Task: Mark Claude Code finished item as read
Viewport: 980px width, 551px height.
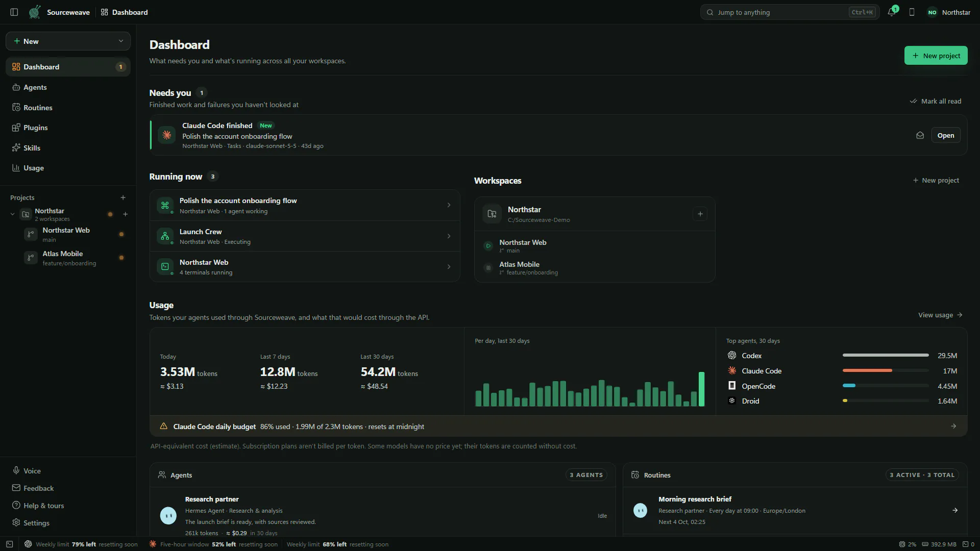Action: click(x=920, y=135)
